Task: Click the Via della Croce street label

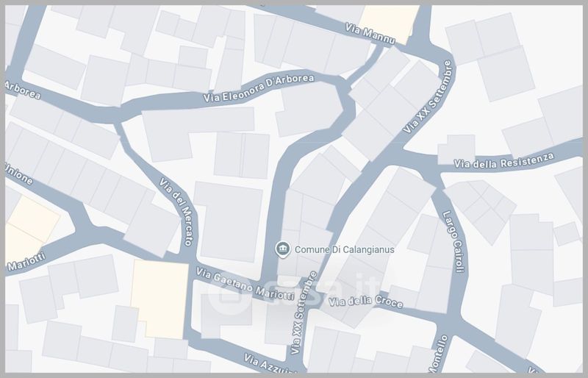Action: point(365,302)
